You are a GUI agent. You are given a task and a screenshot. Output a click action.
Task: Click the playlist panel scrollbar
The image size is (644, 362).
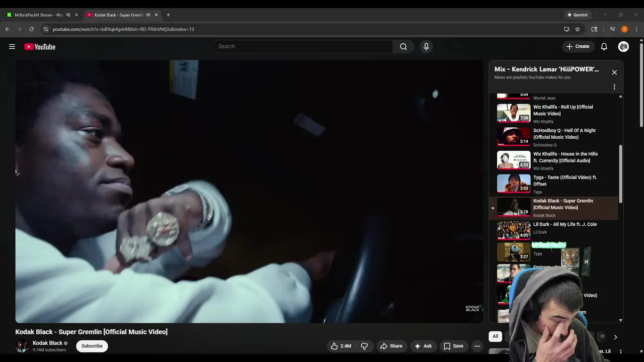pos(620,173)
